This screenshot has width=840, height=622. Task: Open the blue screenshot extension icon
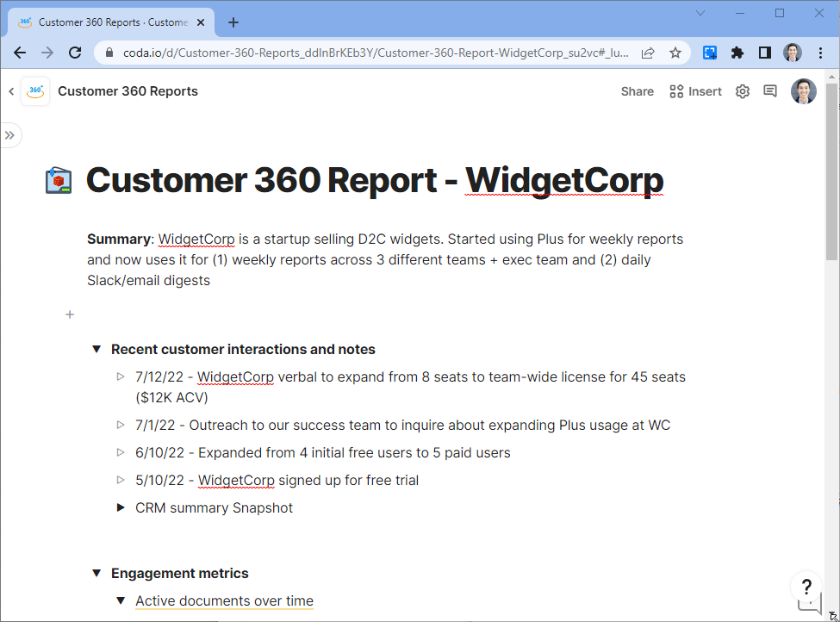(710, 53)
